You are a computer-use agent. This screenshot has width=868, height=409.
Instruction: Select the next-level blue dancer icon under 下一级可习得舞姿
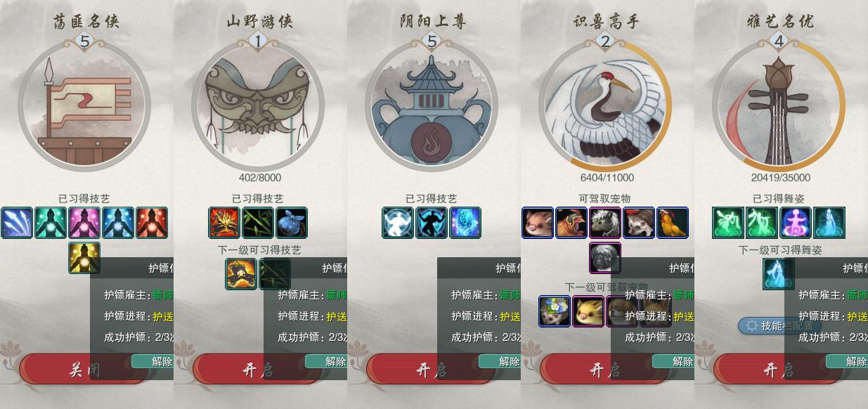click(x=779, y=274)
